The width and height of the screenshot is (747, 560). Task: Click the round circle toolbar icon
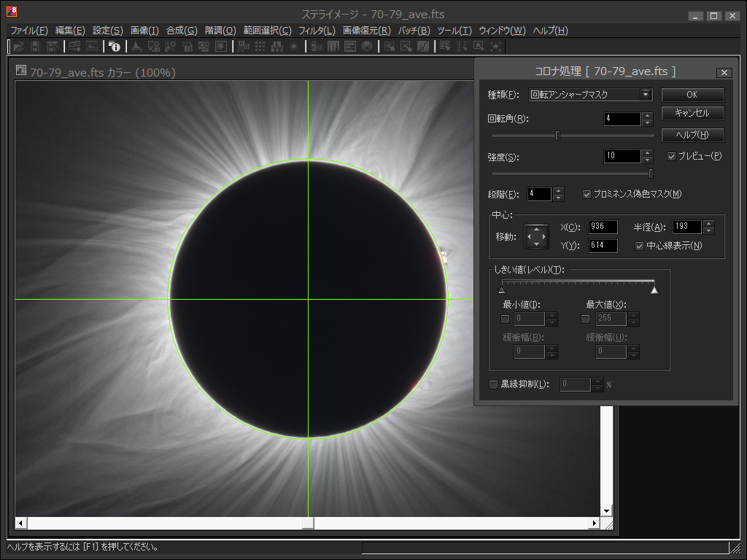pyautogui.click(x=367, y=46)
